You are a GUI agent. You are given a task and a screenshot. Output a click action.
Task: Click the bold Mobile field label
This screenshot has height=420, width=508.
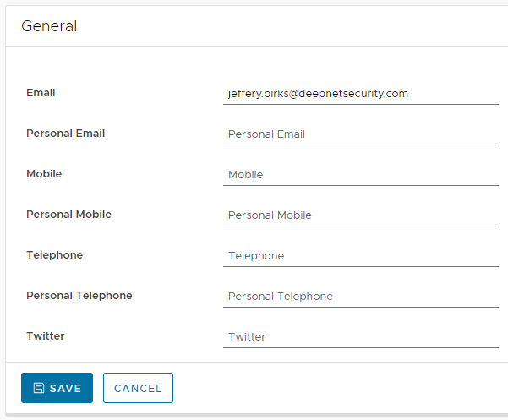click(44, 174)
